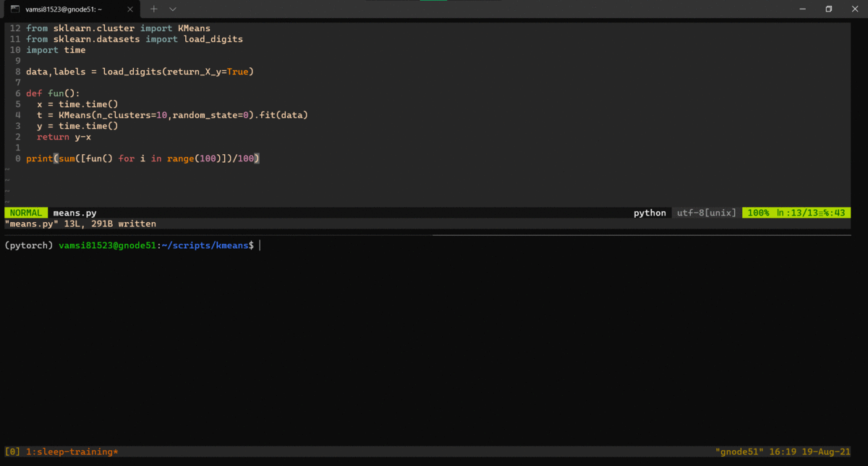Maximize the terminal window
This screenshot has height=466, width=868.
click(x=828, y=9)
